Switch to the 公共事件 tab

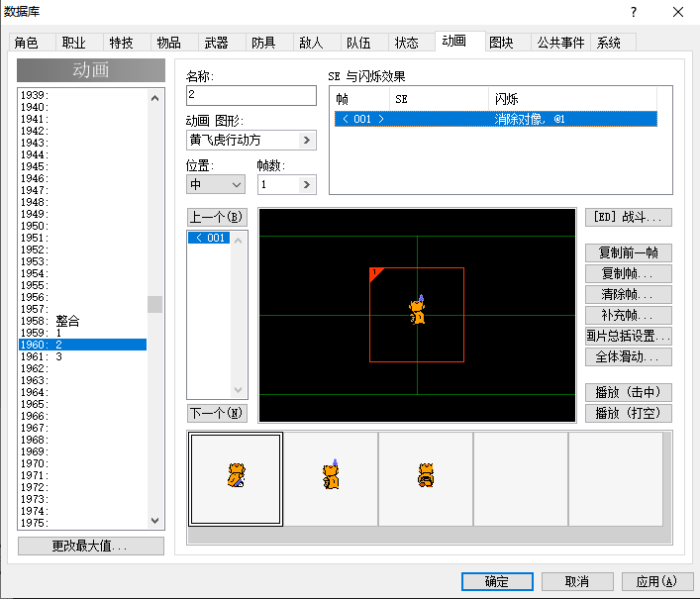click(560, 43)
